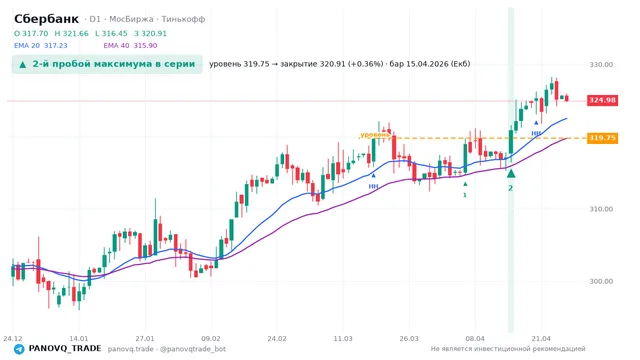The width and height of the screenshot is (640, 360).
Task: Click the small green triangle above marker 1
Action: (465, 184)
